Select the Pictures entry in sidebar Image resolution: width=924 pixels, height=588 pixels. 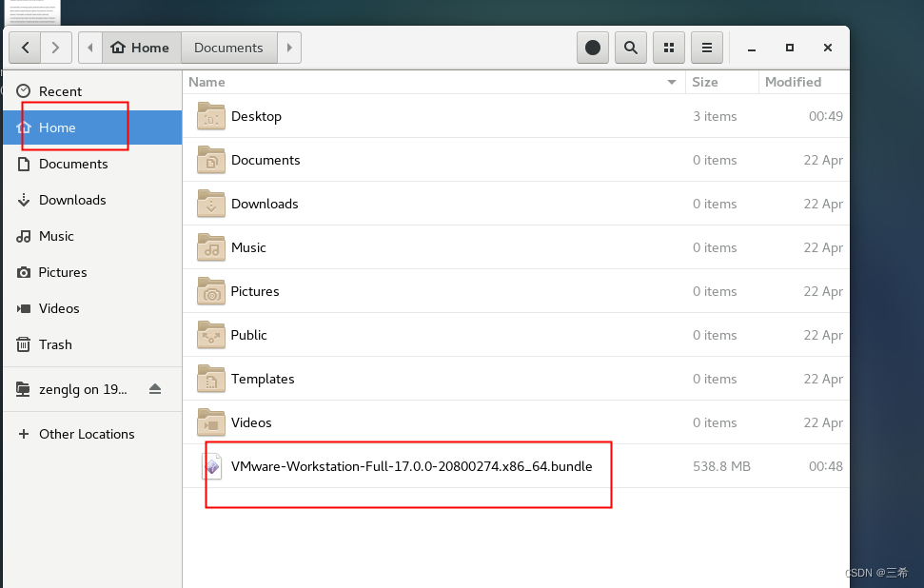click(x=63, y=272)
